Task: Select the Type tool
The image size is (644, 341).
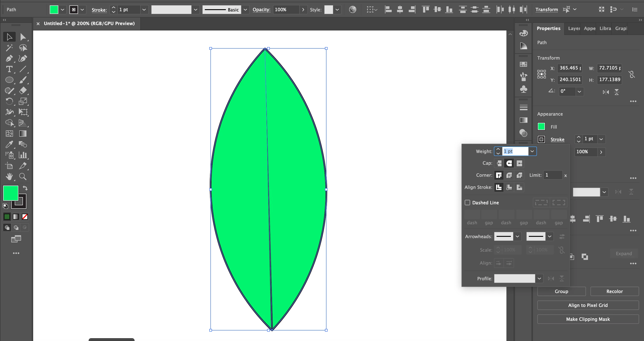Action: point(9,69)
